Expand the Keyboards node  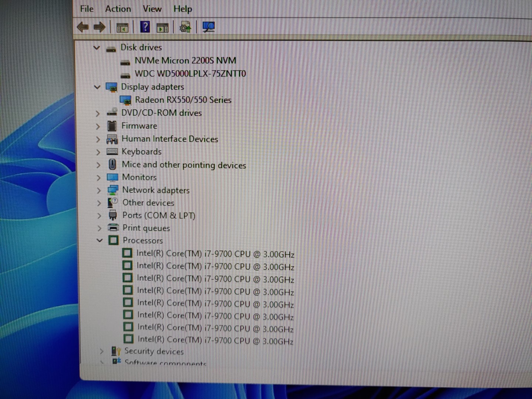(98, 152)
